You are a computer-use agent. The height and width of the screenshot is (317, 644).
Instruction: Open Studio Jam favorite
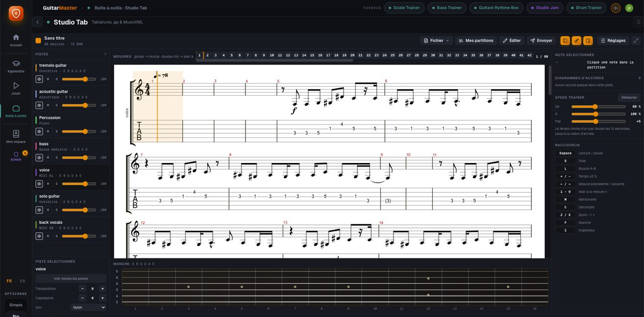[545, 8]
